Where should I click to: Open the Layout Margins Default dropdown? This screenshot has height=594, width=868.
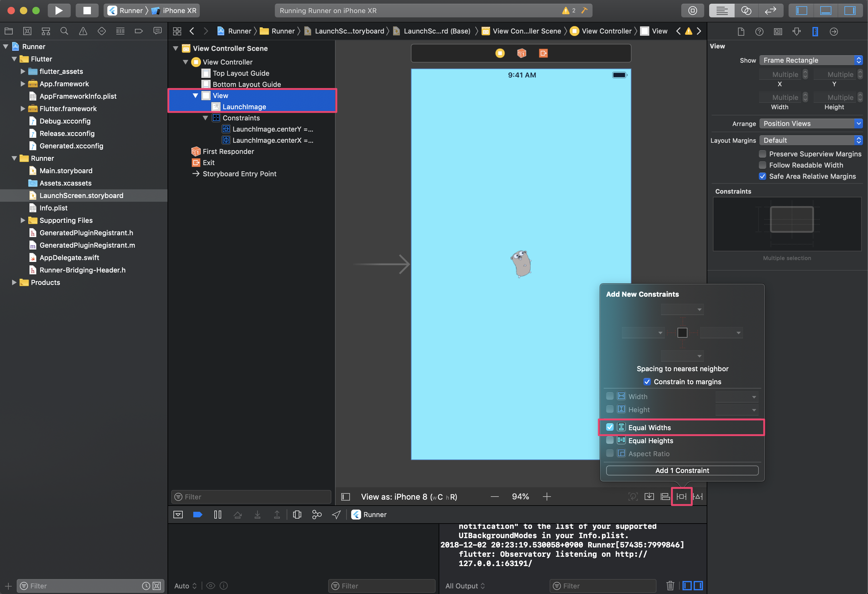point(811,140)
